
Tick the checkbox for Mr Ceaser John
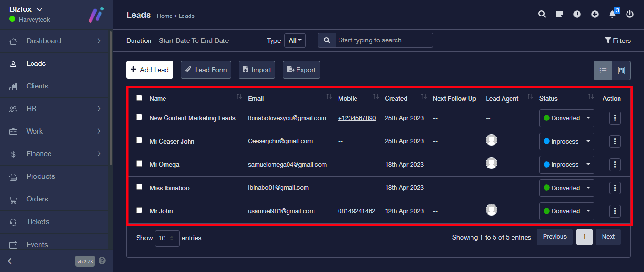coord(139,140)
